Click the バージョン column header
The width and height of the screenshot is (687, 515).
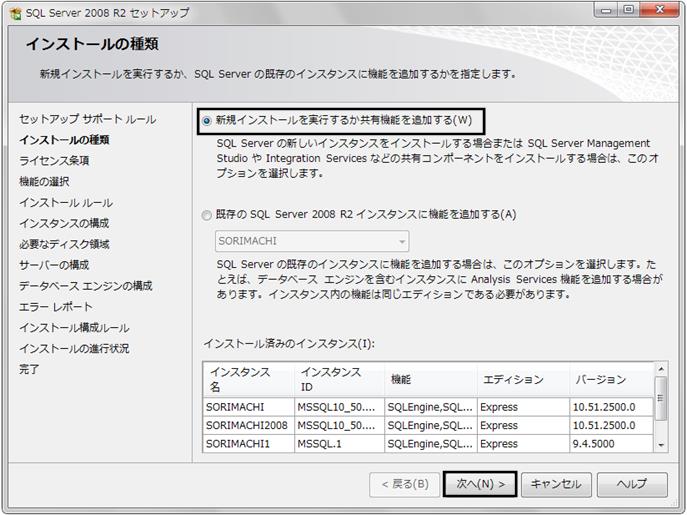pos(612,379)
